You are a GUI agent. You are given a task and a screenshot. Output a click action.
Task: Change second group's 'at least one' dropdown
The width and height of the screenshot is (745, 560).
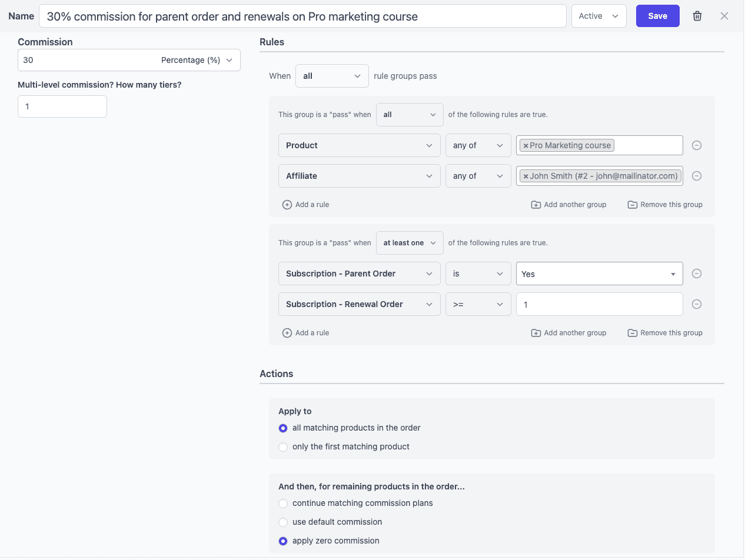[x=410, y=243]
